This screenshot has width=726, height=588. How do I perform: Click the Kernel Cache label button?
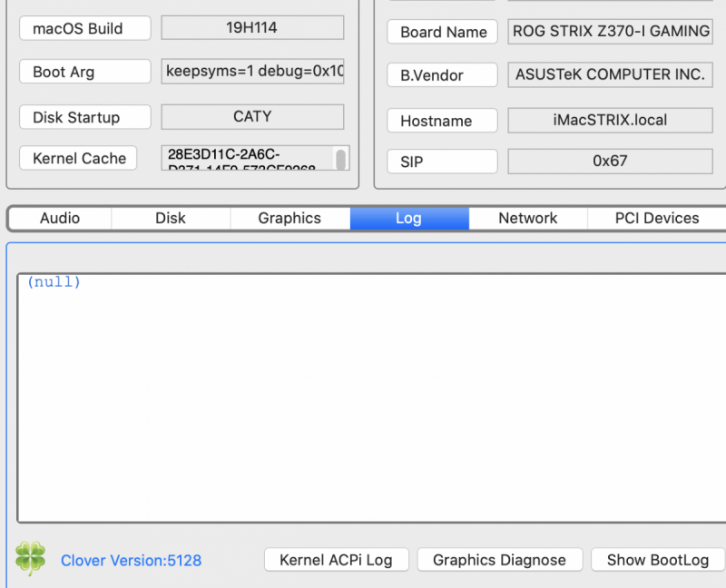point(79,159)
